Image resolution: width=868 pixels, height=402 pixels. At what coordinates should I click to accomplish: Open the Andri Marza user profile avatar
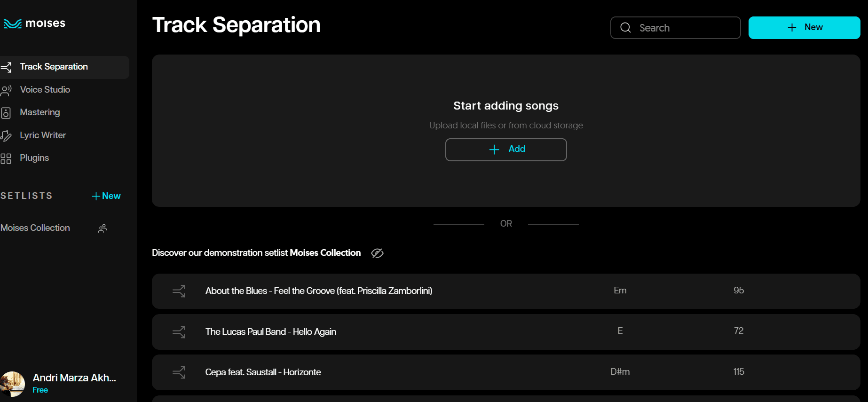click(13, 384)
